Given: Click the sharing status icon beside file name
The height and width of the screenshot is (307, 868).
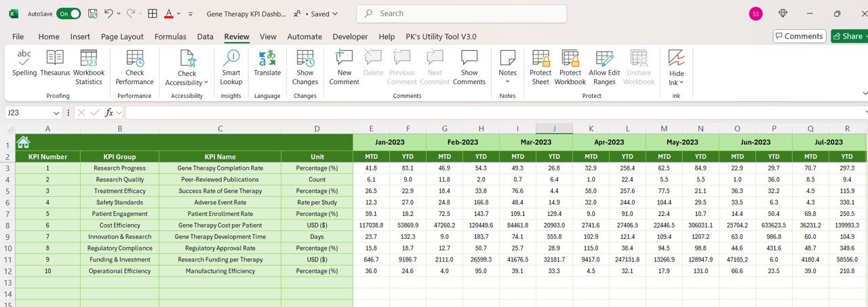Looking at the screenshot, I should [298, 14].
